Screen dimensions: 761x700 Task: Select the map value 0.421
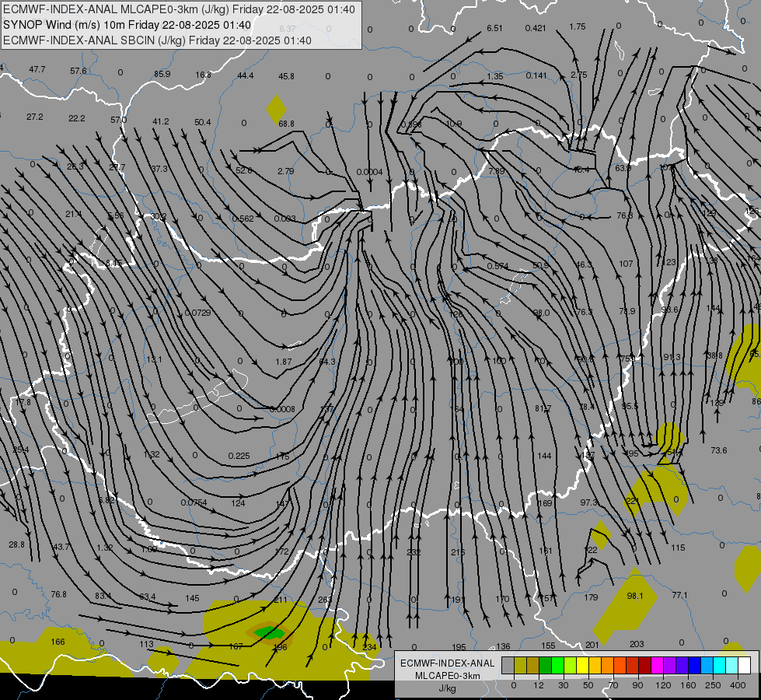coord(536,28)
